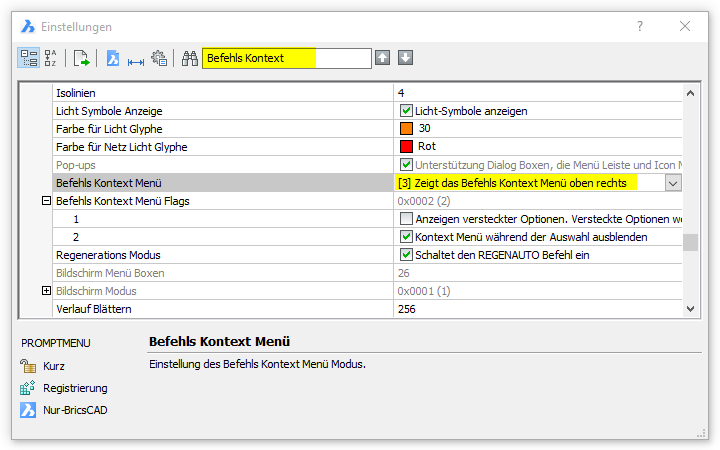Jump to previous search result arrow
The image size is (720, 450).
[x=382, y=58]
